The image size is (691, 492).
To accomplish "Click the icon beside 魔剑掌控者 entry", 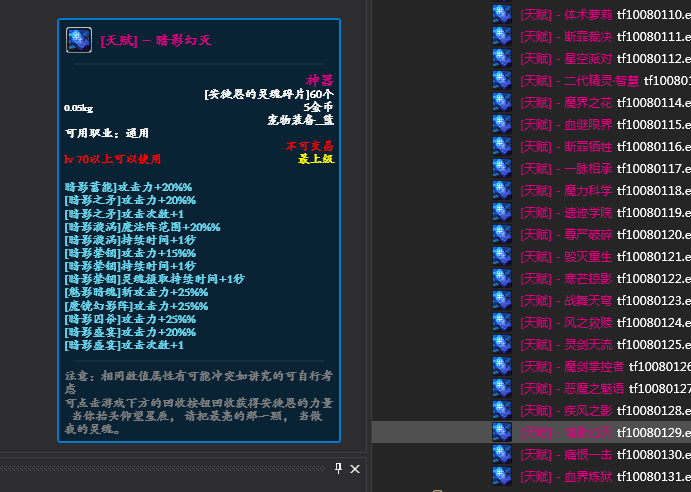I will click(502, 366).
